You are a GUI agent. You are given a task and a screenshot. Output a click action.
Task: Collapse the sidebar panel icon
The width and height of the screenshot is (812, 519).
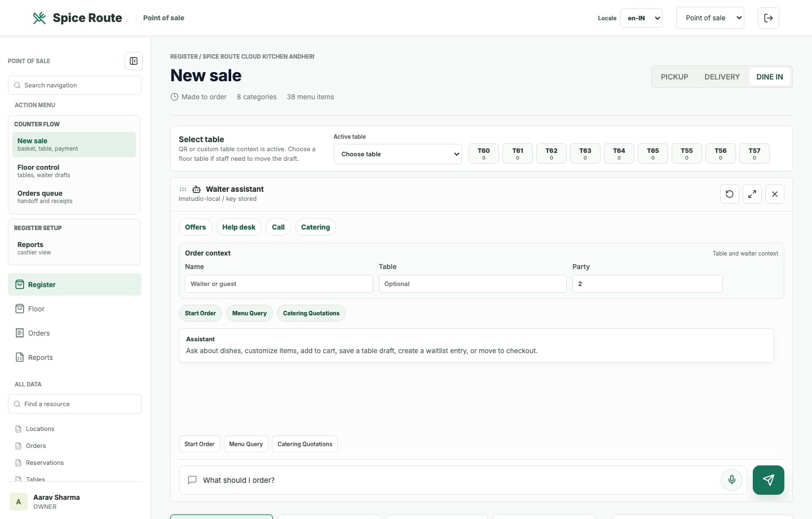(x=134, y=61)
